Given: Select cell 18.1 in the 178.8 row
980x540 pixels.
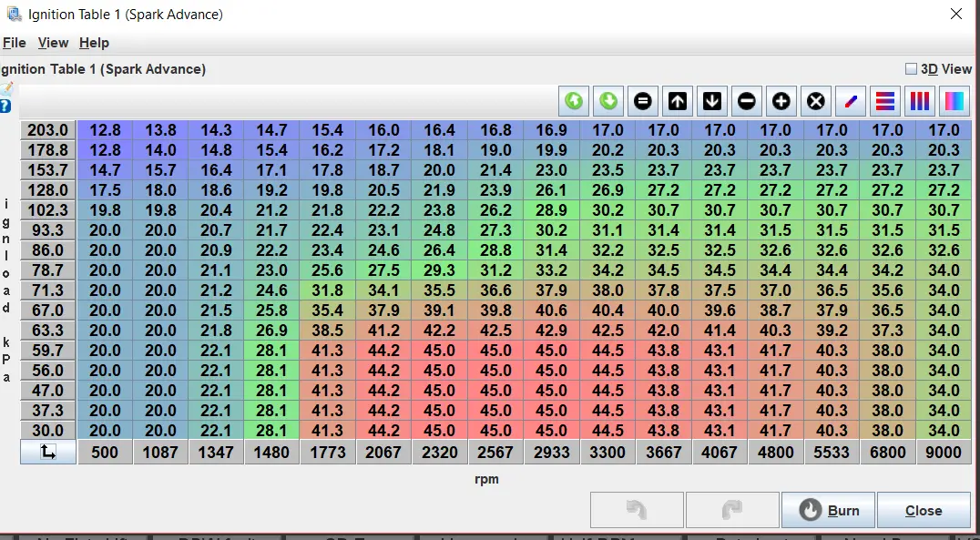Looking at the screenshot, I should point(440,150).
